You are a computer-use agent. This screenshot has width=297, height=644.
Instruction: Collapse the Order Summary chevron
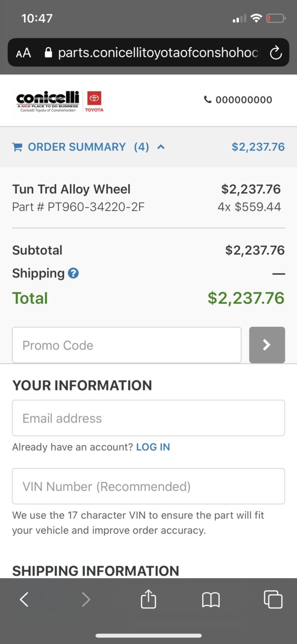pyautogui.click(x=161, y=147)
